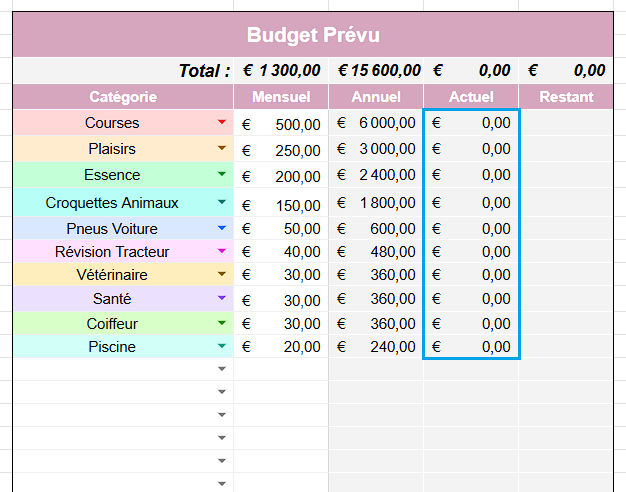Click the Restant column header

[566, 97]
